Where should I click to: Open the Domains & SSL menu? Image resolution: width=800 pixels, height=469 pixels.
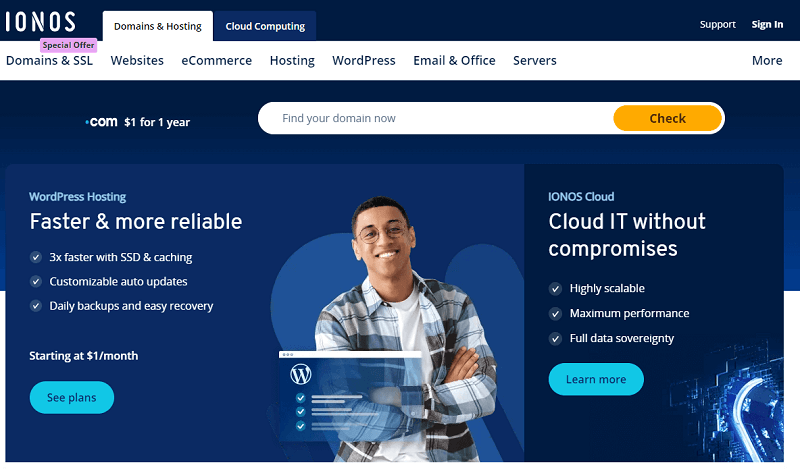tap(49, 60)
